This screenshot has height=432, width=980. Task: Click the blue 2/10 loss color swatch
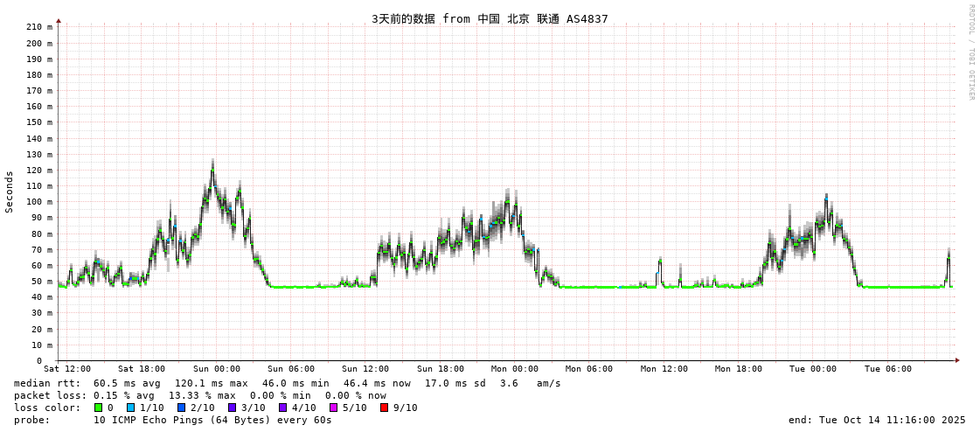click(x=181, y=408)
